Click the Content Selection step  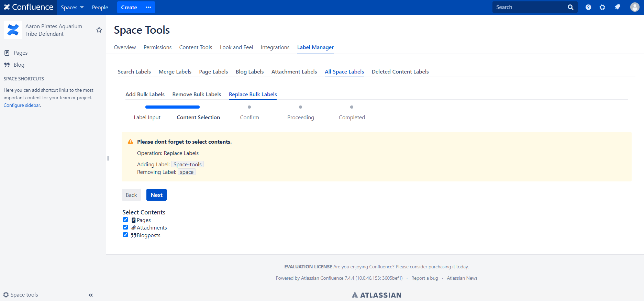pos(198,118)
